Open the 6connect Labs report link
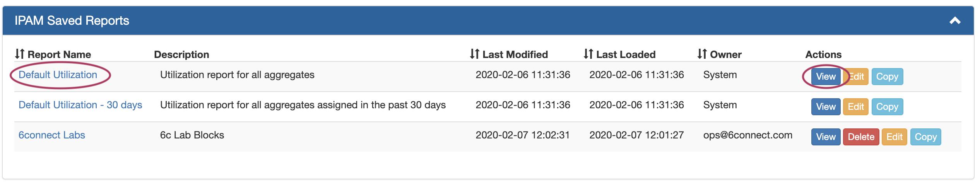Image resolution: width=980 pixels, height=186 pixels. [52, 135]
